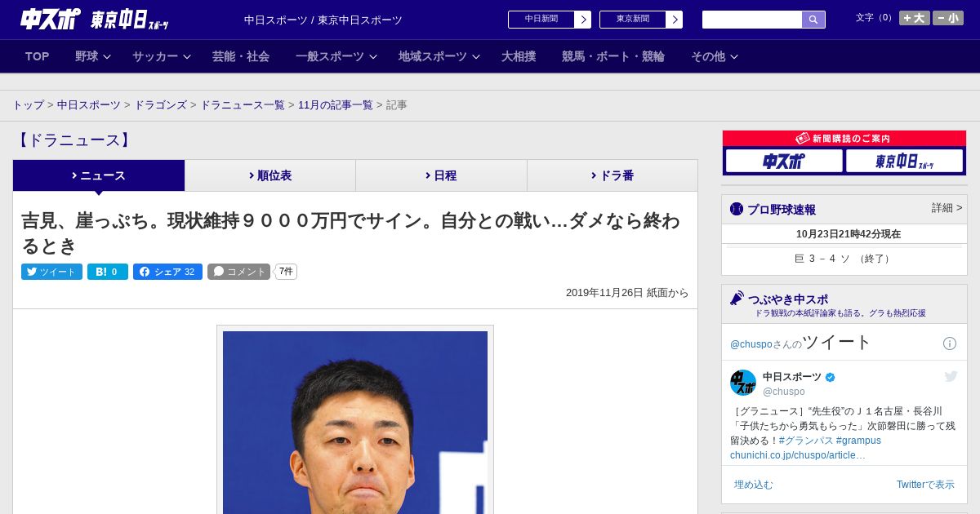
Task: Click ドラゴンズ breadcrumb link
Action: click(x=160, y=105)
